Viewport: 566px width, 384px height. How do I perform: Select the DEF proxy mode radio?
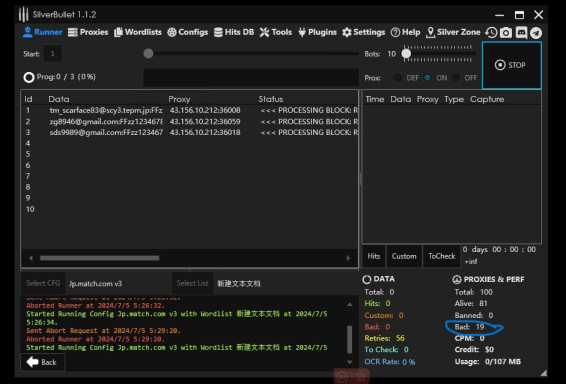(398, 78)
